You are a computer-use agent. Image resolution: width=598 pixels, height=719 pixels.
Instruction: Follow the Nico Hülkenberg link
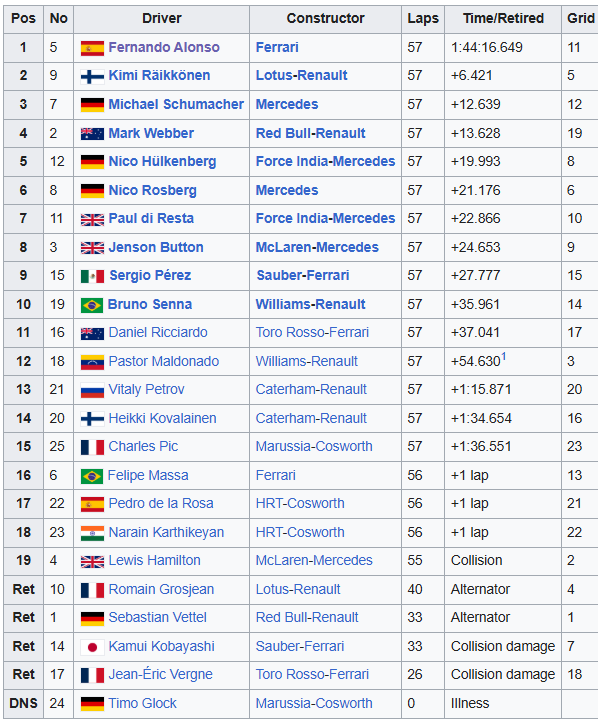point(162,161)
